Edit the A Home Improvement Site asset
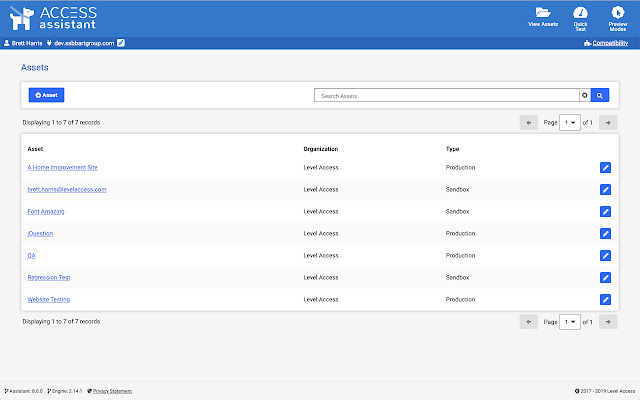 [605, 167]
